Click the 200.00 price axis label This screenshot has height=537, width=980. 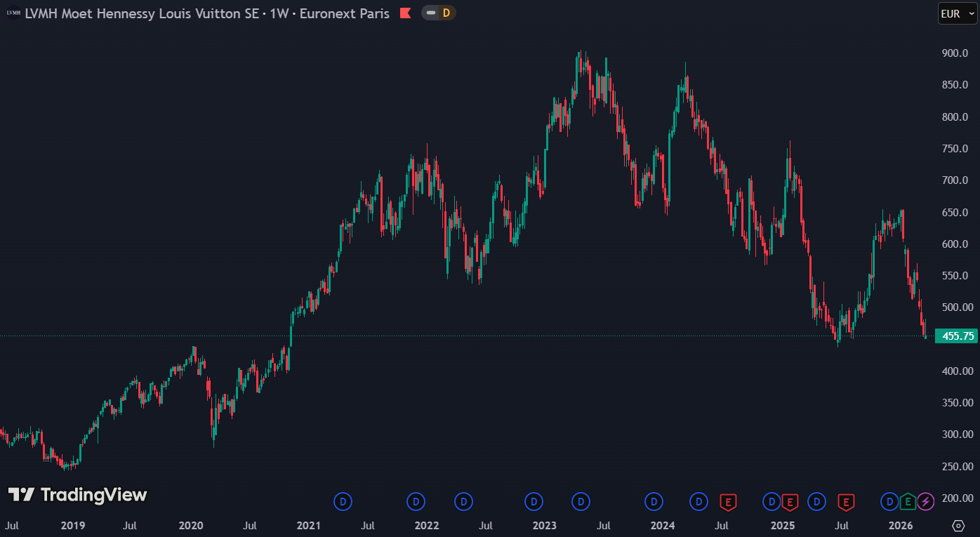point(958,498)
